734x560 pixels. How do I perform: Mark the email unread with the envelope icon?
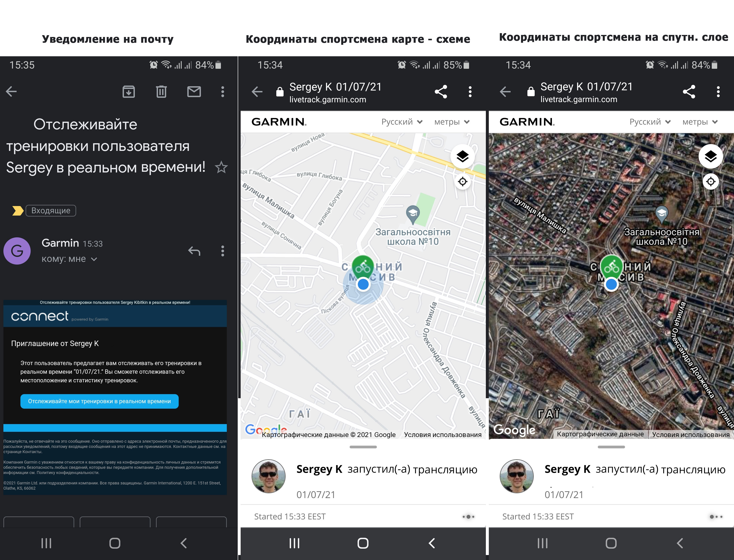(194, 92)
